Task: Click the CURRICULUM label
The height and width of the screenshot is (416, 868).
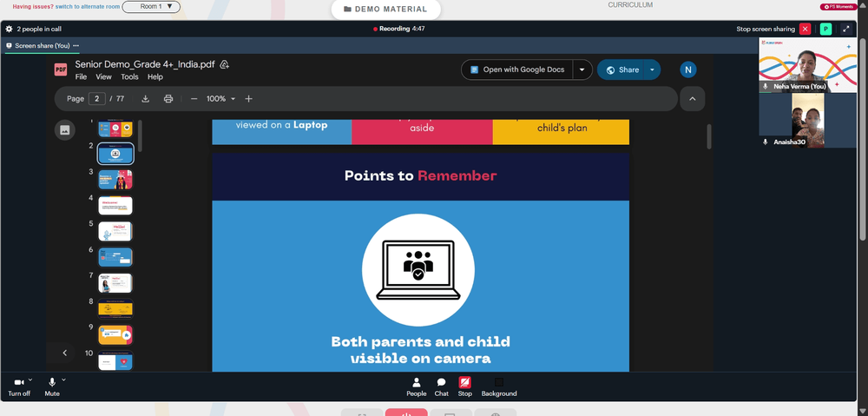Action: (x=630, y=5)
